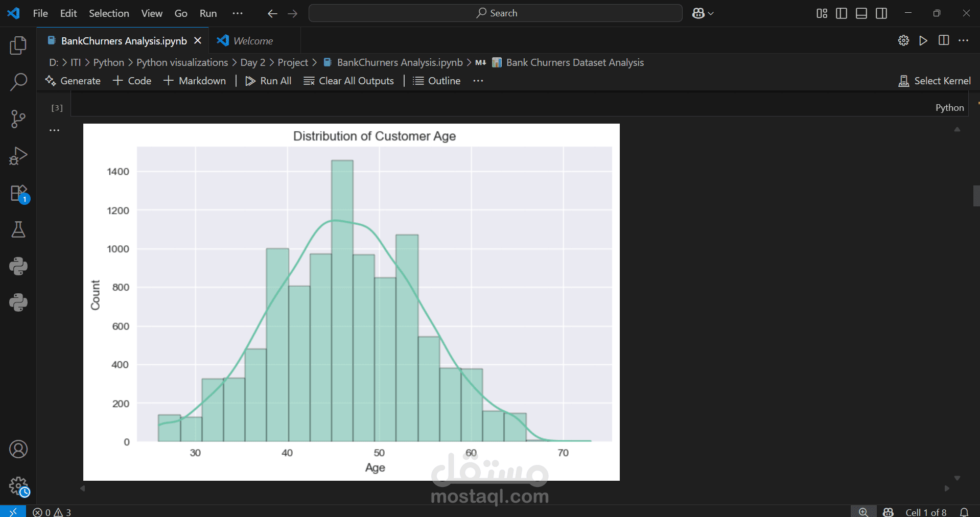This screenshot has width=980, height=517.
Task: Customize layout icon in title bar
Action: tap(822, 13)
